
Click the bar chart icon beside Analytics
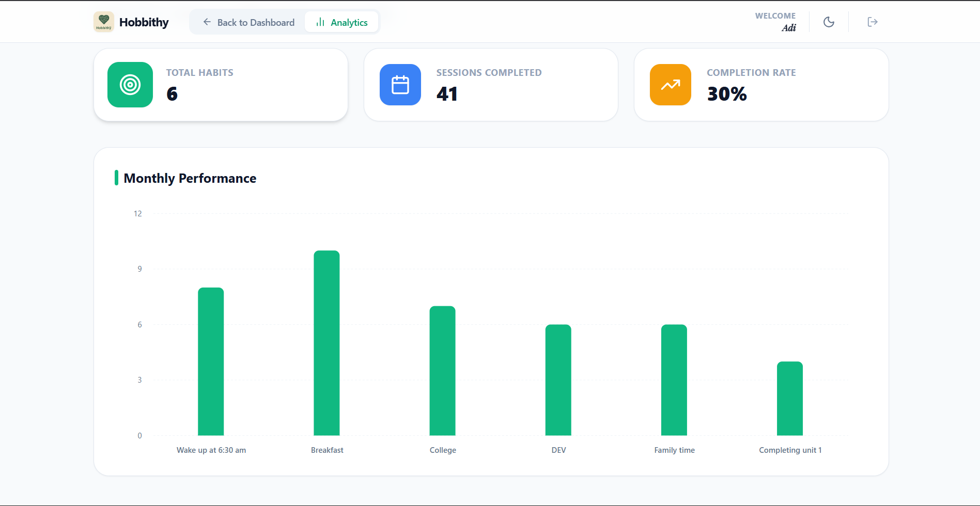point(320,22)
